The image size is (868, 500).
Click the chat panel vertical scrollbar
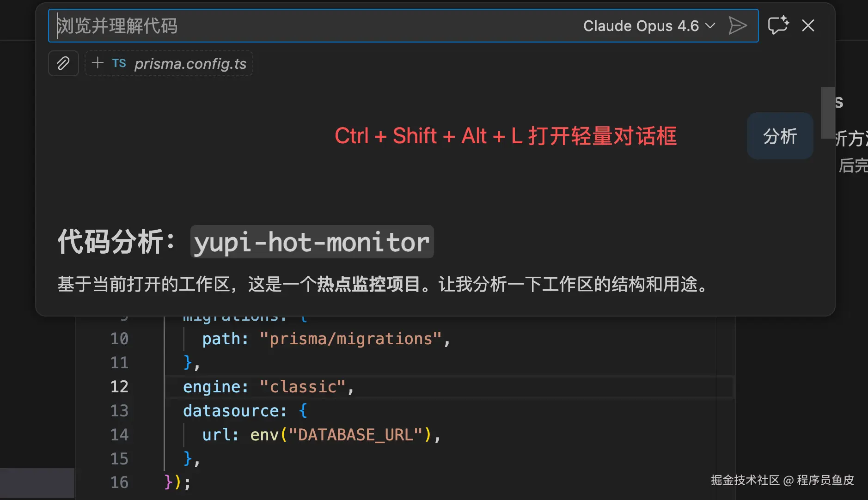(x=827, y=112)
